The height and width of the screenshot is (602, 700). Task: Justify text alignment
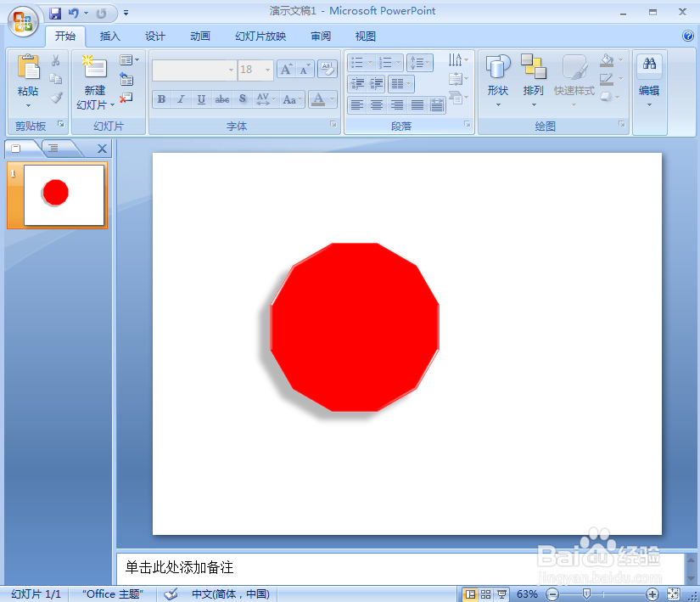pos(417,105)
